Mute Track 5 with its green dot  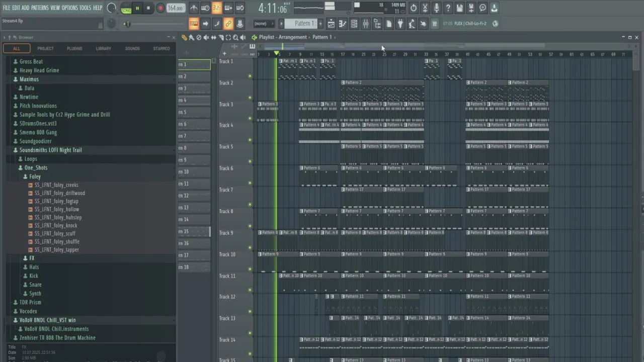tap(250, 161)
